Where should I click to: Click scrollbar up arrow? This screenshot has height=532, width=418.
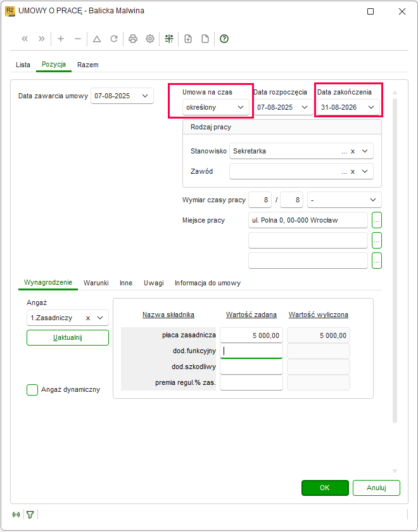[x=395, y=93]
